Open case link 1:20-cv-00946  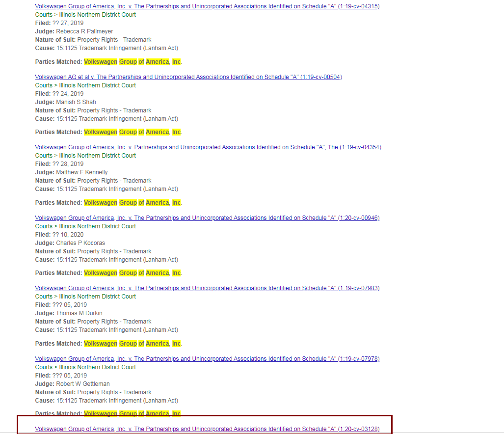(207, 217)
